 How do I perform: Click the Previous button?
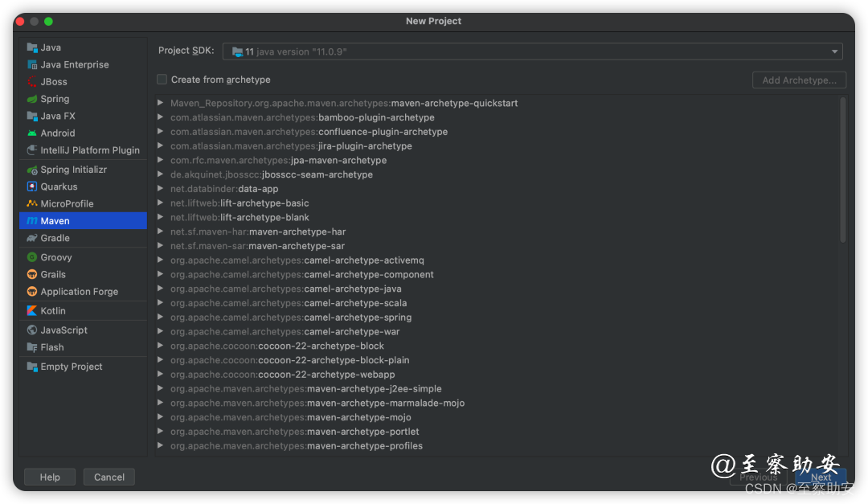[x=759, y=477]
